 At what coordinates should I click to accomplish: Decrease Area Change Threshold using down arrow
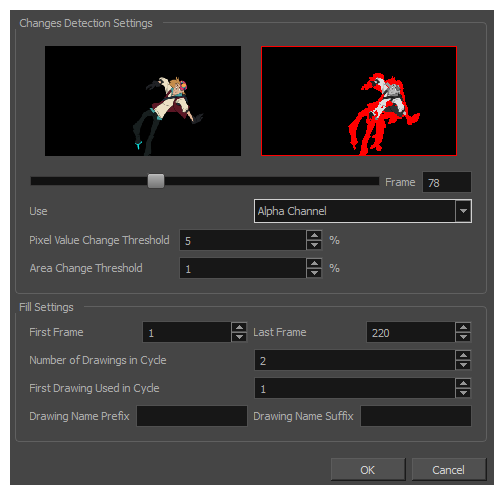pyautogui.click(x=314, y=273)
